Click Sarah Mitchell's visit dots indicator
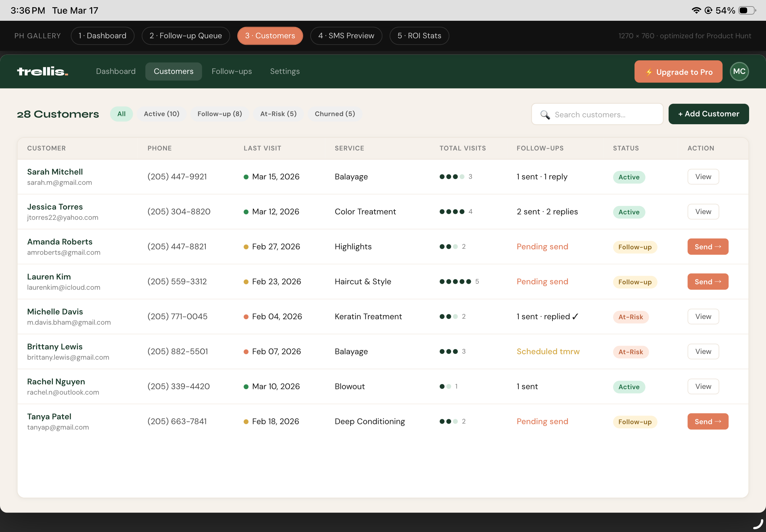The width and height of the screenshot is (766, 532). pyautogui.click(x=451, y=177)
